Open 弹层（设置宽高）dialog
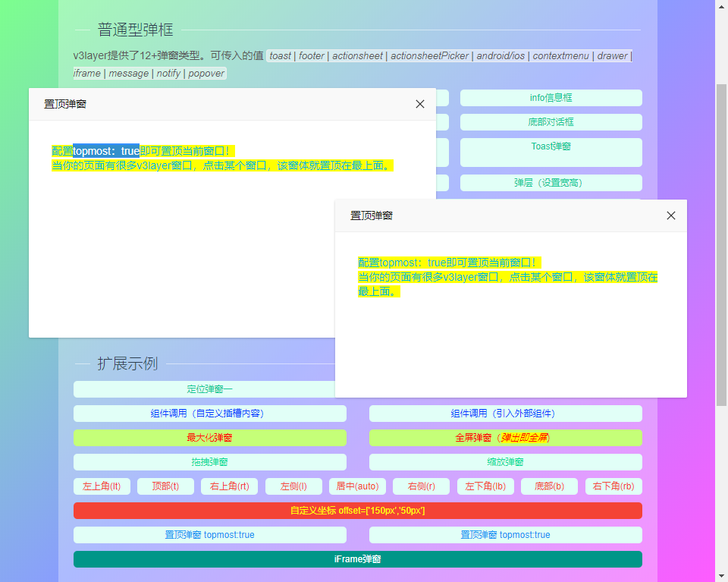This screenshot has width=728, height=582. [551, 182]
